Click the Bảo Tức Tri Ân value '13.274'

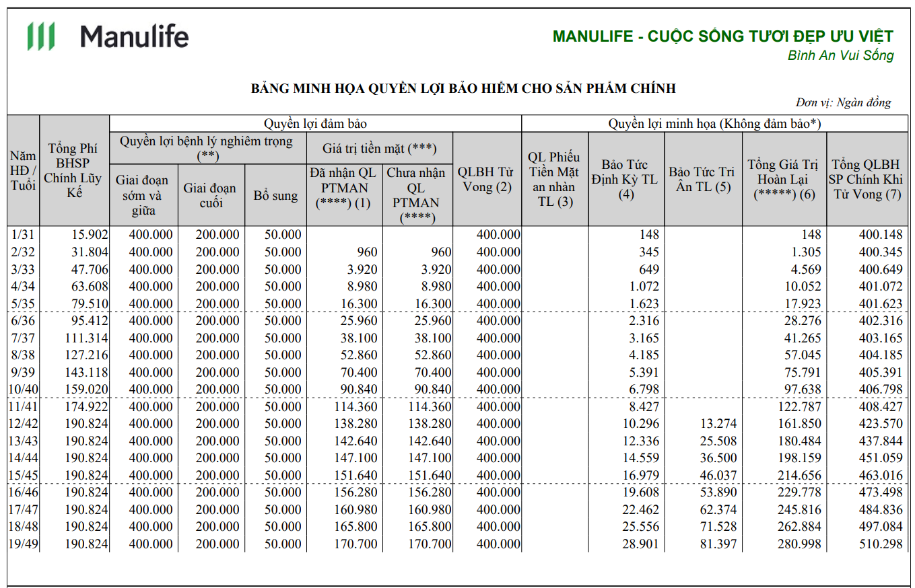coord(718,424)
